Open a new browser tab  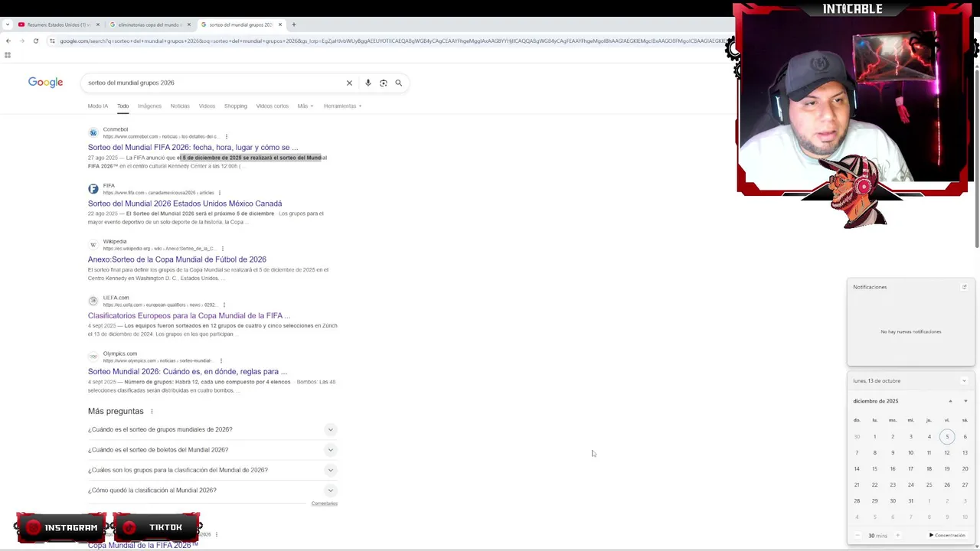click(x=293, y=24)
